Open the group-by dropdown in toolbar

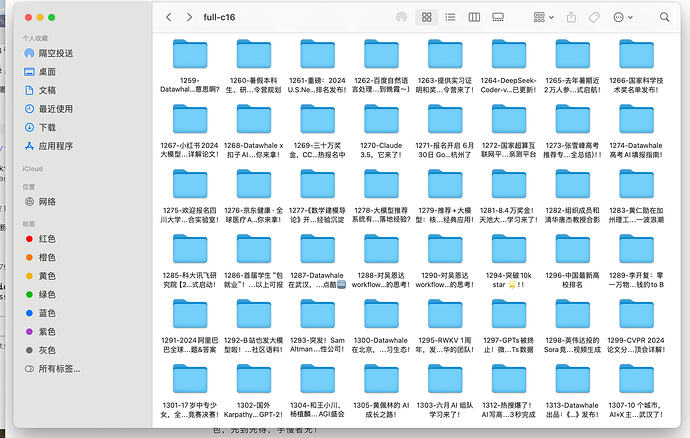pyautogui.click(x=543, y=17)
